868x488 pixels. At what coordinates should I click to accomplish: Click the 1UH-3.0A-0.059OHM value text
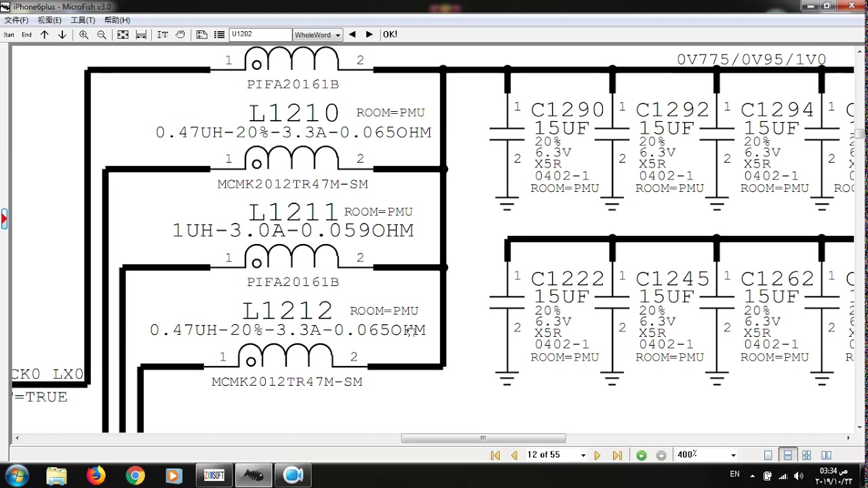293,230
